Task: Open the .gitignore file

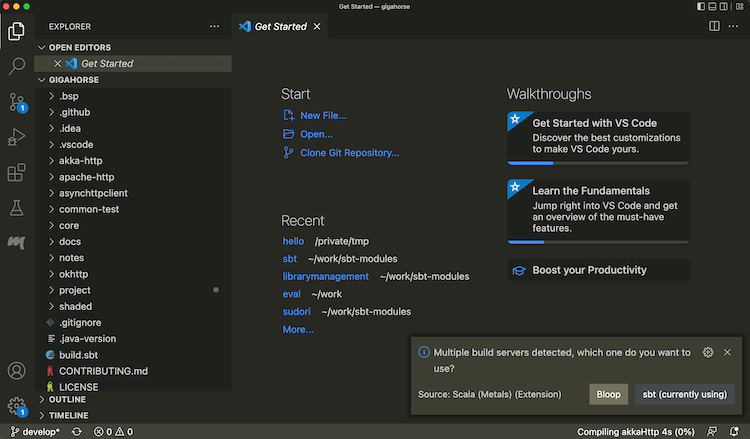Action: [132, 323]
